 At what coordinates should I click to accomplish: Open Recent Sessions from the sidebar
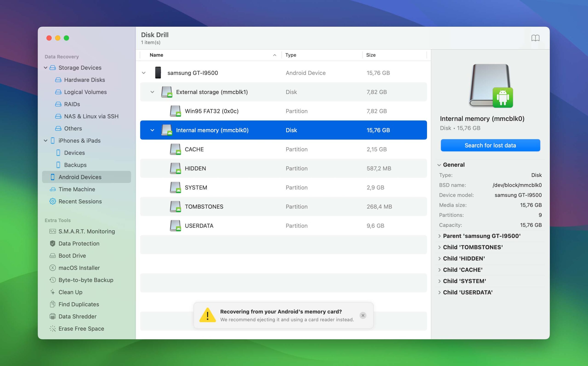(x=80, y=201)
